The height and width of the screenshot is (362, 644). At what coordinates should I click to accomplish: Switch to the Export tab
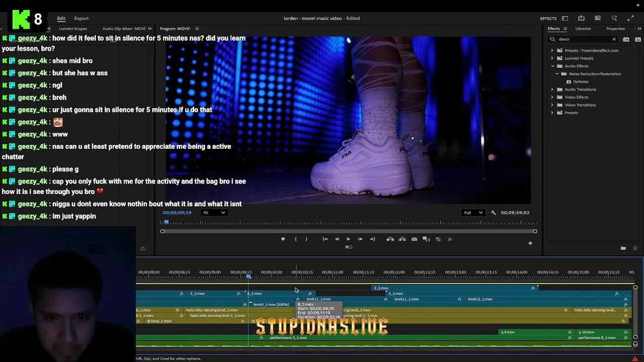(82, 19)
